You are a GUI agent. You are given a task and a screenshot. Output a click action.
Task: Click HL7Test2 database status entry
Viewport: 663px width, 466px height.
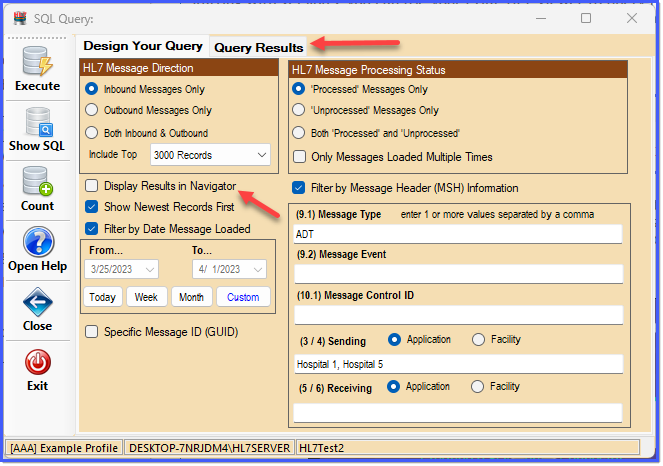(x=468, y=449)
